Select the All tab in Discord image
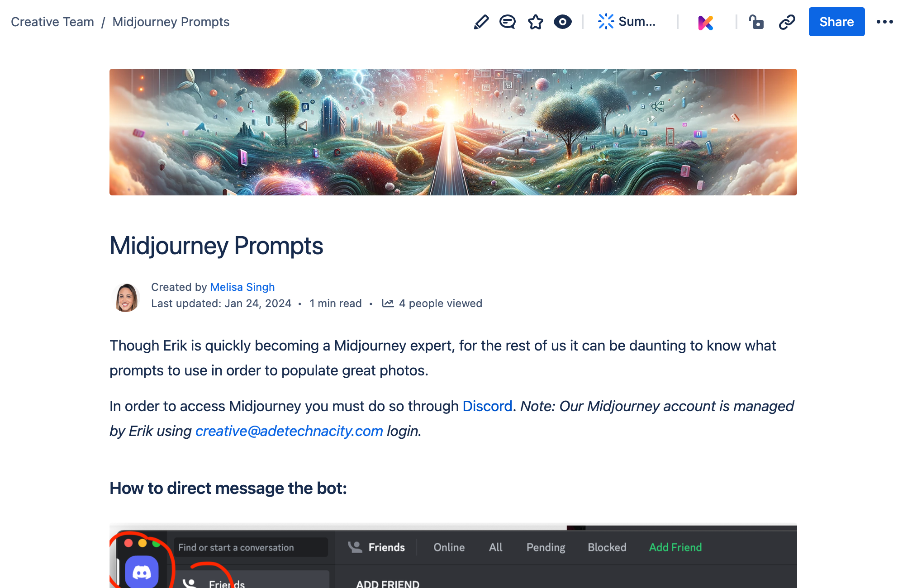 click(495, 547)
